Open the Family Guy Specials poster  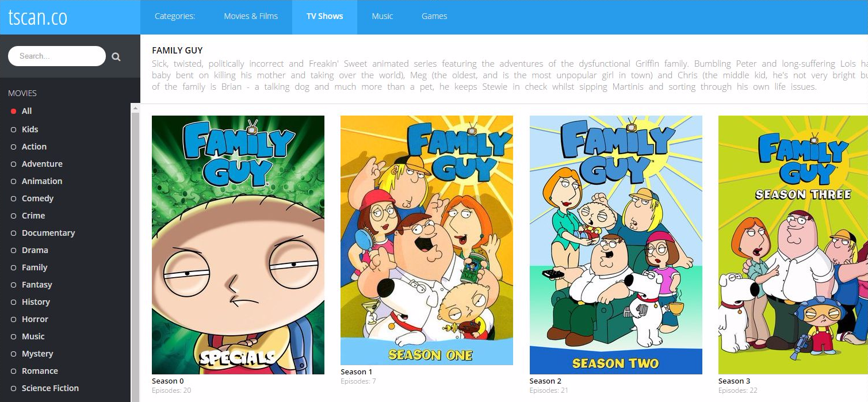point(238,245)
